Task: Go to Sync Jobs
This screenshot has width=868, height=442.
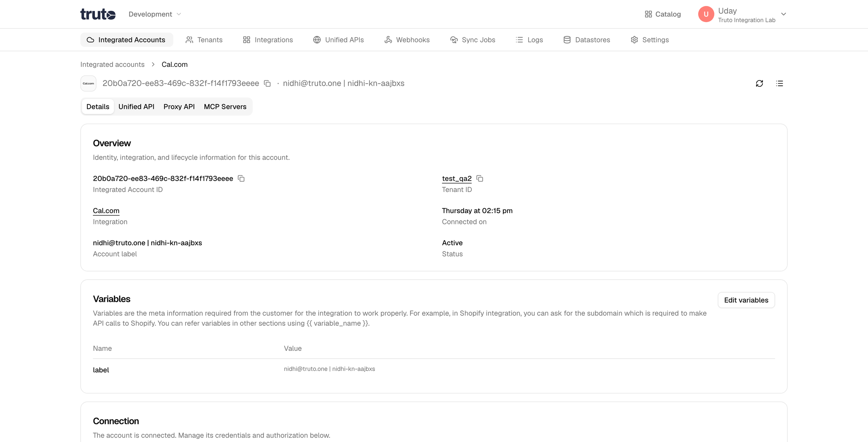Action: (x=473, y=40)
